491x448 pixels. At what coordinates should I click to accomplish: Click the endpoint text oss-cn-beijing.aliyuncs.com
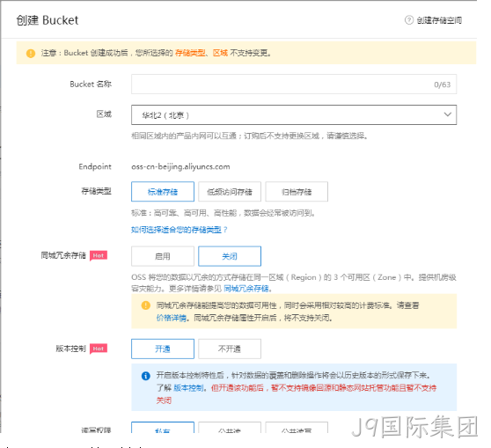(x=180, y=167)
